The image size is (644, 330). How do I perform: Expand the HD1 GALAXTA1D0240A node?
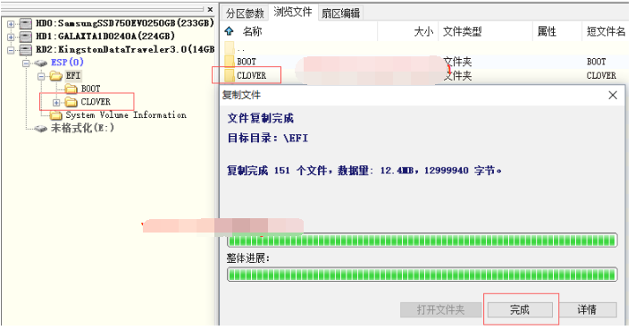click(11, 37)
